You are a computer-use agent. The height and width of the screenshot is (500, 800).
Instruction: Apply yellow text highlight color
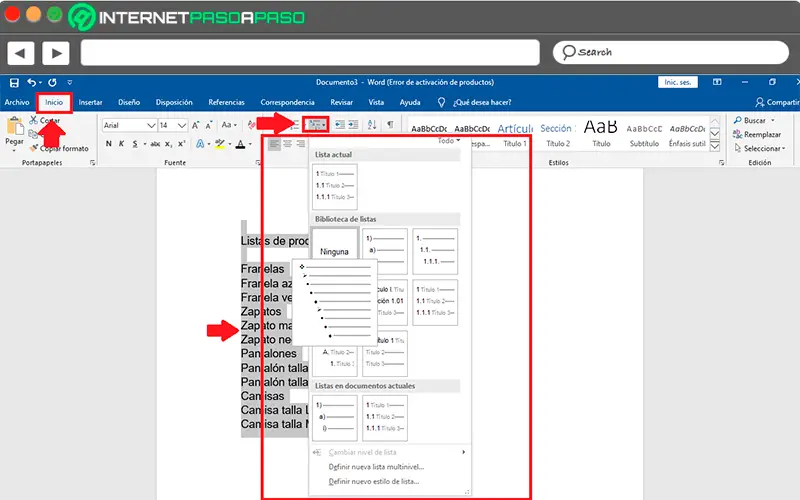pyautogui.click(x=220, y=144)
